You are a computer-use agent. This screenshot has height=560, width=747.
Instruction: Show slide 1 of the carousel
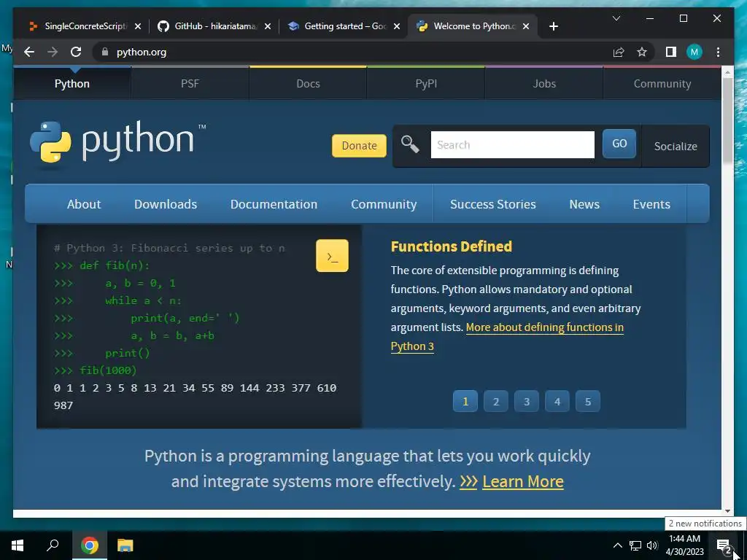tap(465, 402)
